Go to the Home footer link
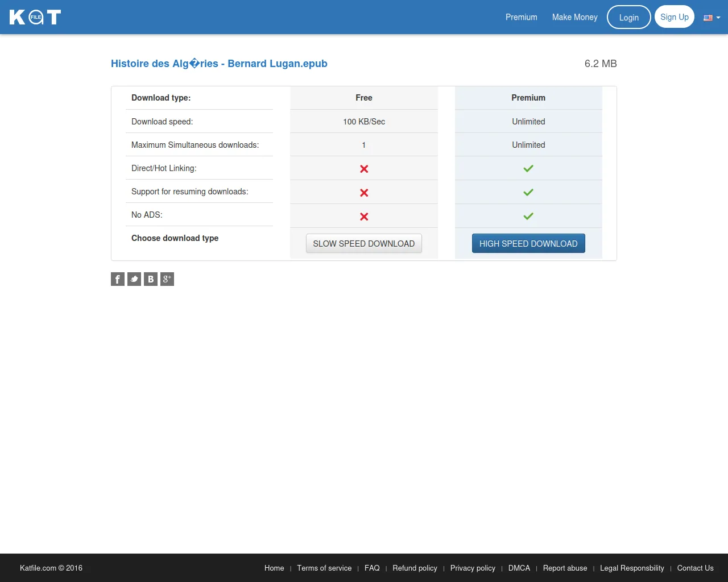728x582 pixels. 274,568
